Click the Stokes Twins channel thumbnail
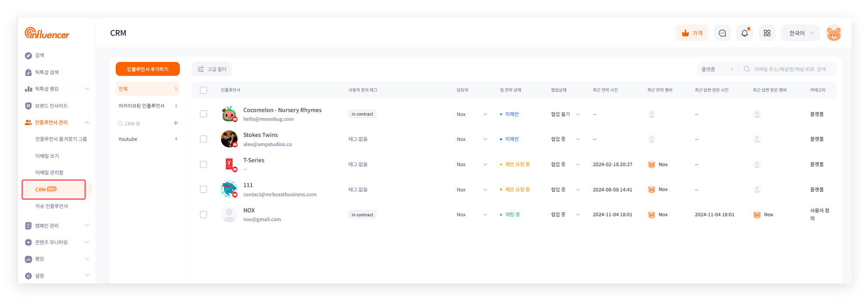This screenshot has width=868, height=300. [x=229, y=139]
